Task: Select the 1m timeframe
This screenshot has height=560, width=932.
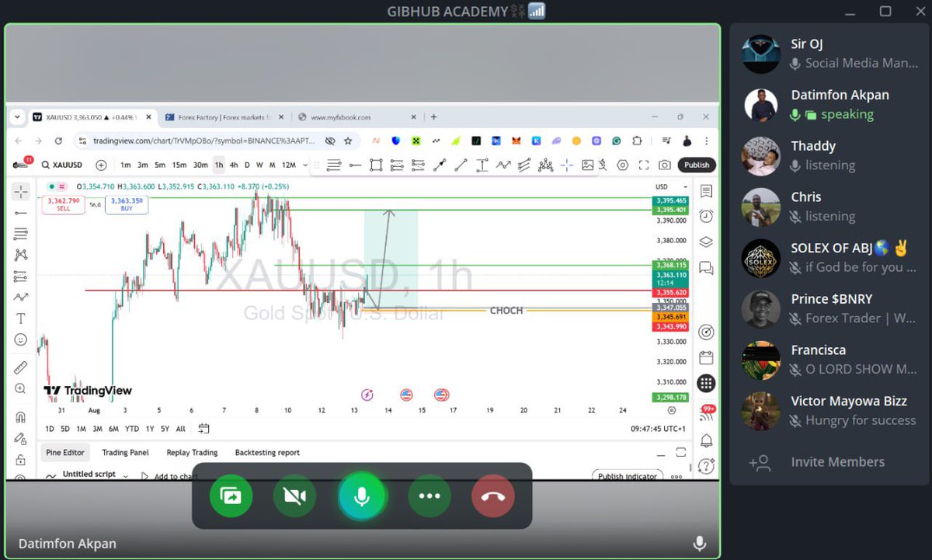Action: pos(126,165)
